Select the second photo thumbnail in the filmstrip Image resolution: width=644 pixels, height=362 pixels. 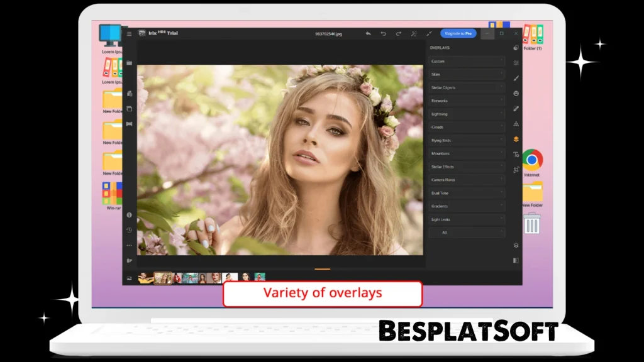coord(163,277)
